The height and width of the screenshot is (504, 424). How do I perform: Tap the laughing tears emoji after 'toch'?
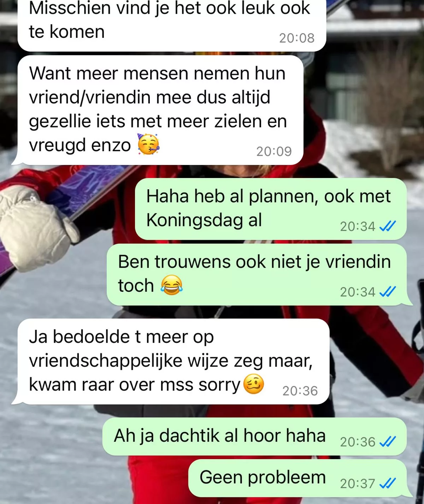[172, 285]
